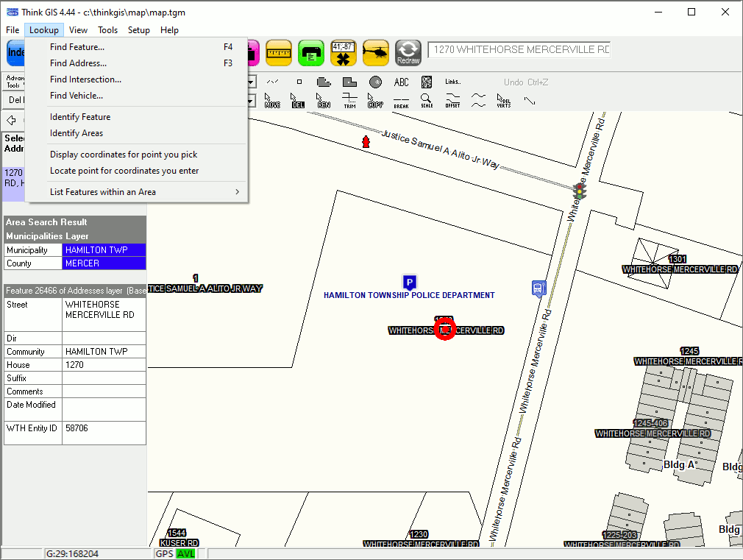Click the DEL delete feature tool
Viewport: 743px width, 560px height.
(x=298, y=101)
